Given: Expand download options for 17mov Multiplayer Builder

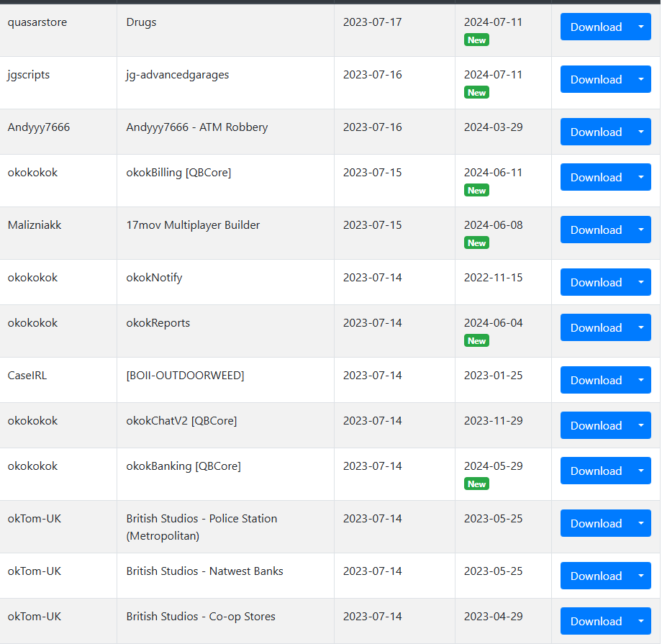Looking at the screenshot, I should pos(641,230).
